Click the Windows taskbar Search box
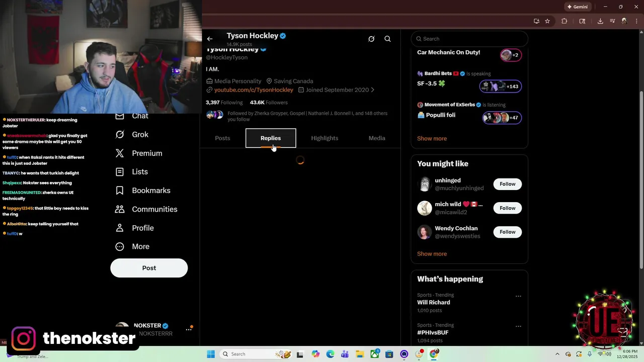The height and width of the screenshot is (362, 644). pos(257,354)
